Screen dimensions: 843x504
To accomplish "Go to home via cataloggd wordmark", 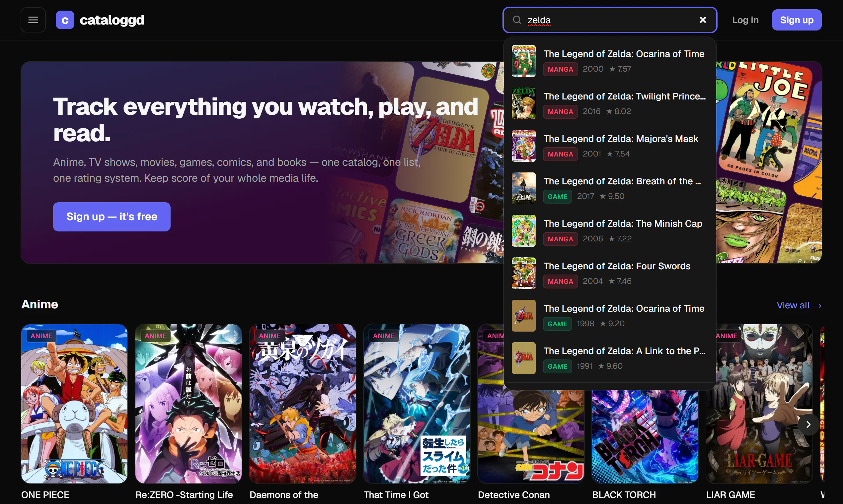I will pos(112,20).
